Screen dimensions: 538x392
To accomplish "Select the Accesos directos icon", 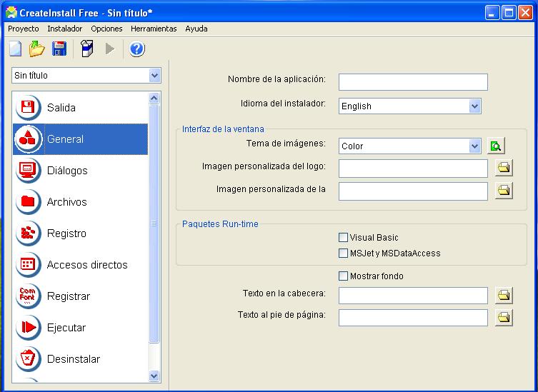I will tap(28, 265).
